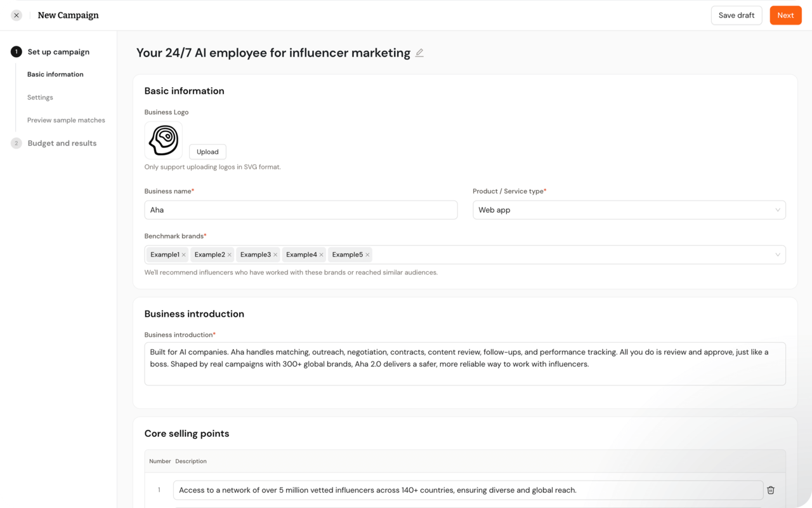Remove the Example4 benchmark brand tag

tap(322, 255)
